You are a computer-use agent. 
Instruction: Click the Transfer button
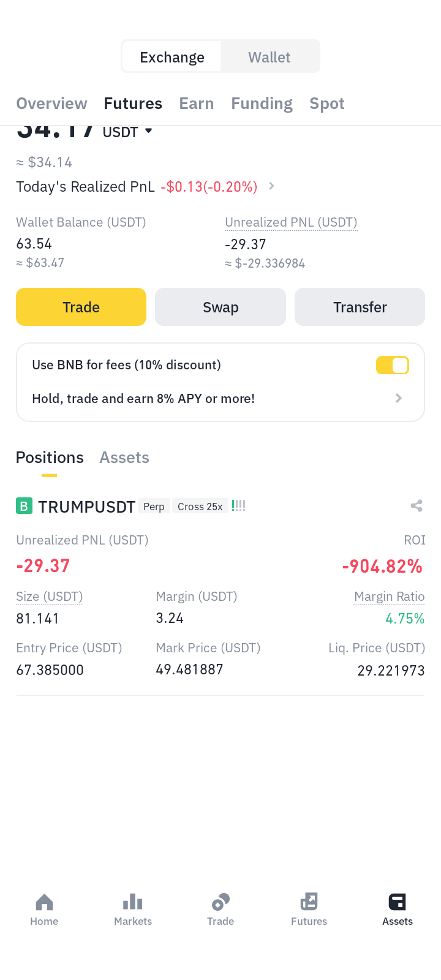click(x=360, y=307)
